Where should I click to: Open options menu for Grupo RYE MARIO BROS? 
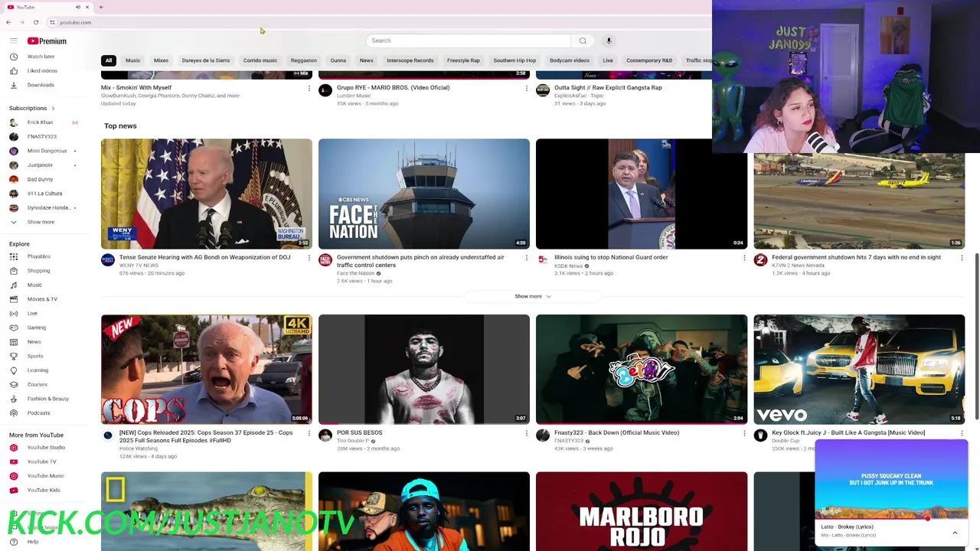pyautogui.click(x=527, y=89)
